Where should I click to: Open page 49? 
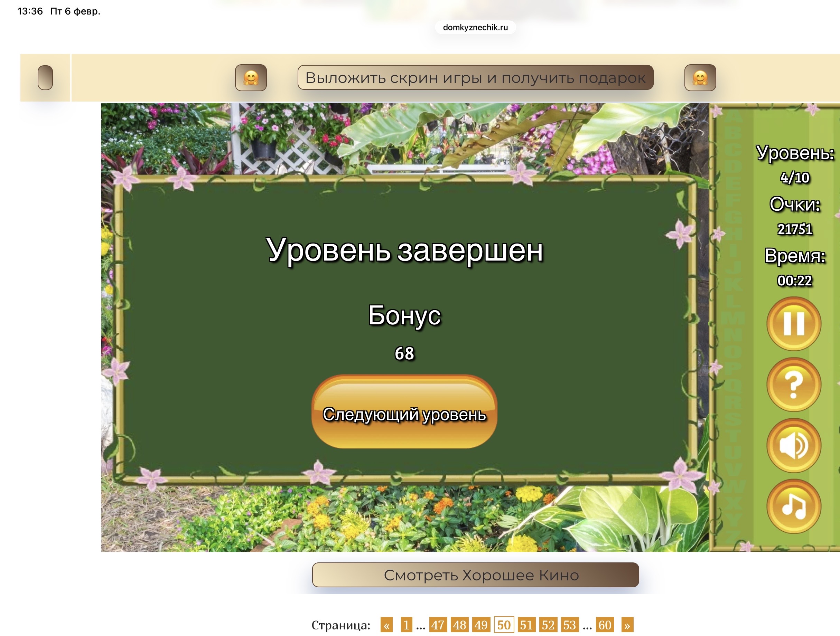click(481, 625)
